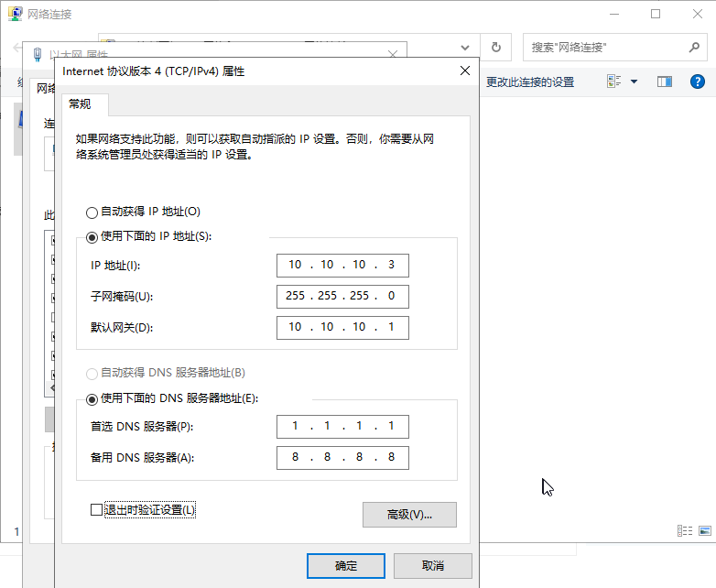
Task: Switch to large icons view in the status bar
Action: [704, 530]
